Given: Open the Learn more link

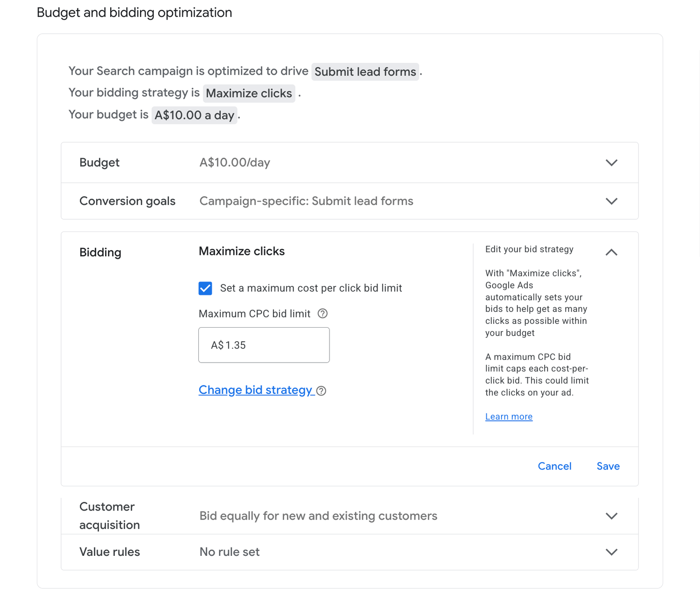Looking at the screenshot, I should click(x=509, y=417).
